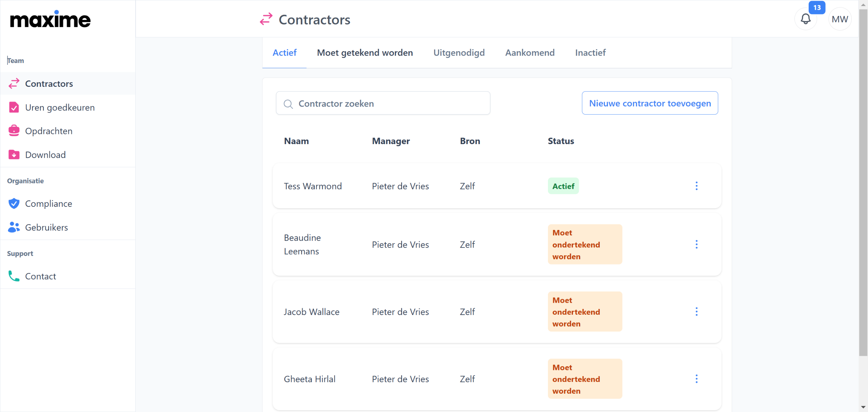Click the Contact phone icon
This screenshot has height=412, width=868.
(14, 276)
